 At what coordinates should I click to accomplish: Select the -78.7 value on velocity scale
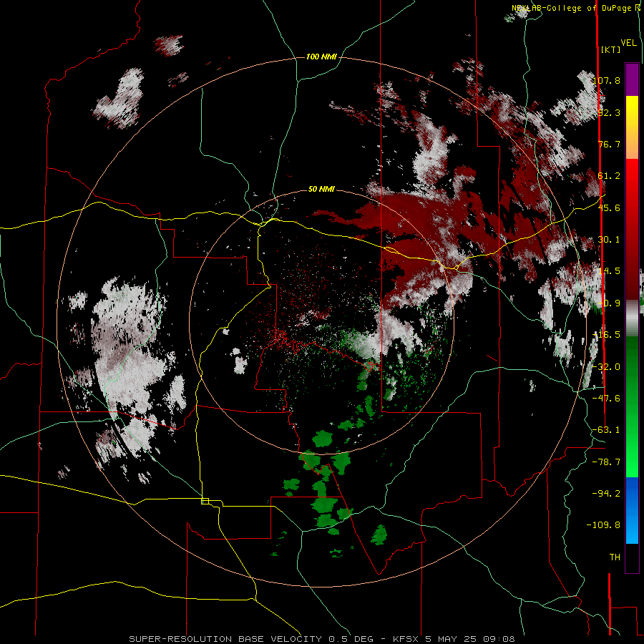click(607, 462)
